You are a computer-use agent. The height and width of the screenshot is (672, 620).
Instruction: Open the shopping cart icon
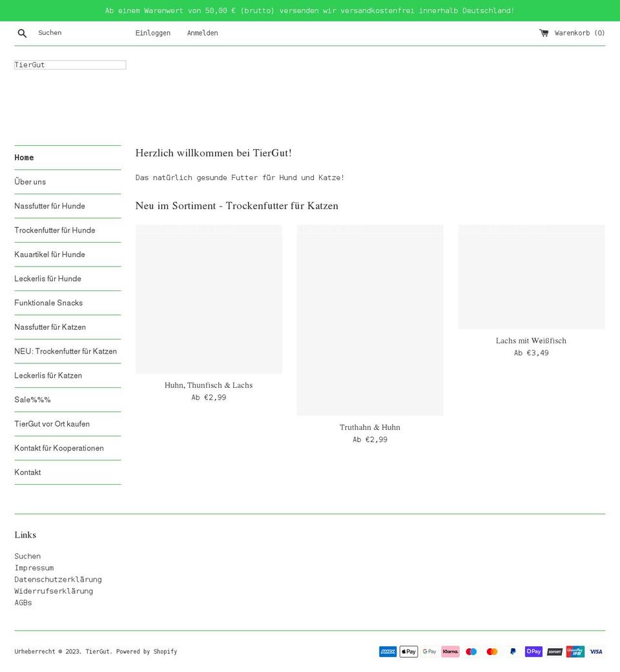point(544,32)
